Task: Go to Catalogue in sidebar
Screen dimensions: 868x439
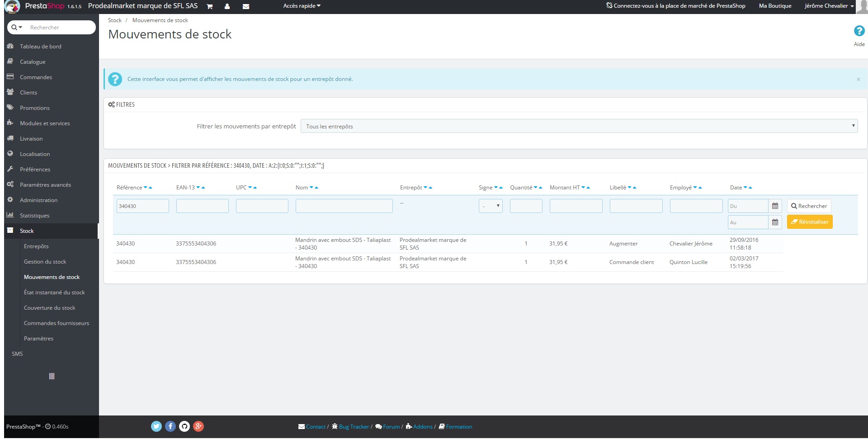Action: point(33,62)
